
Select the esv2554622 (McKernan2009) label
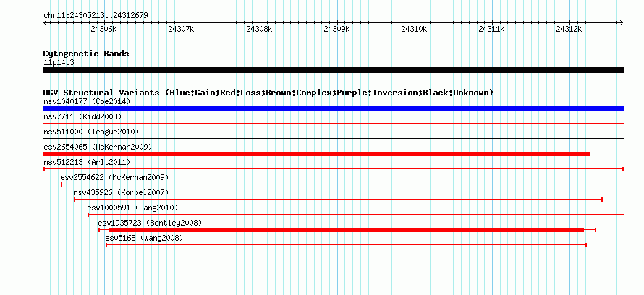(x=114, y=178)
